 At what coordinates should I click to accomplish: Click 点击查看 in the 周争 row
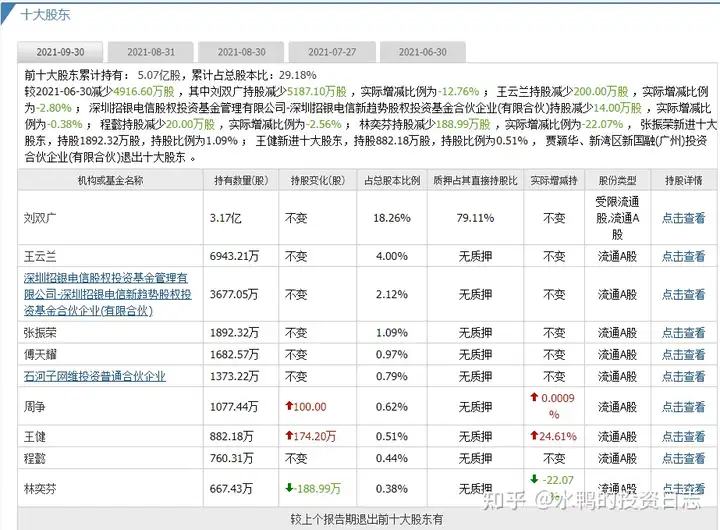pos(683,407)
